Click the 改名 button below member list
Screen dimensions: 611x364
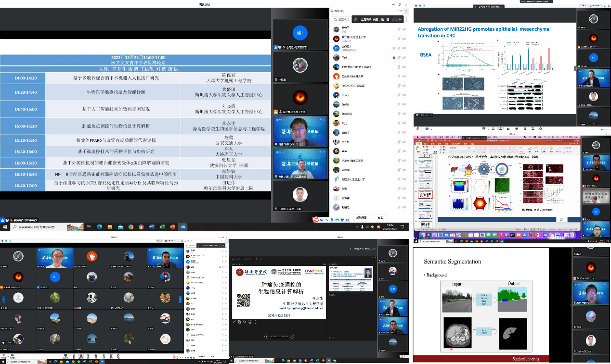tap(380, 217)
